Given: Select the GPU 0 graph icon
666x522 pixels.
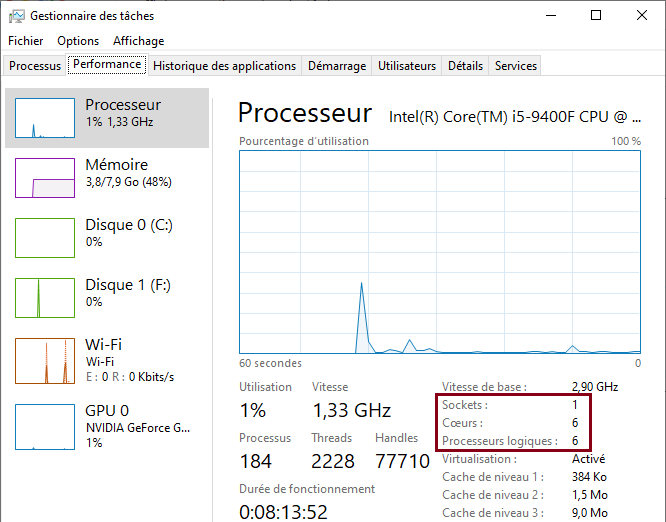Looking at the screenshot, I should point(45,426).
